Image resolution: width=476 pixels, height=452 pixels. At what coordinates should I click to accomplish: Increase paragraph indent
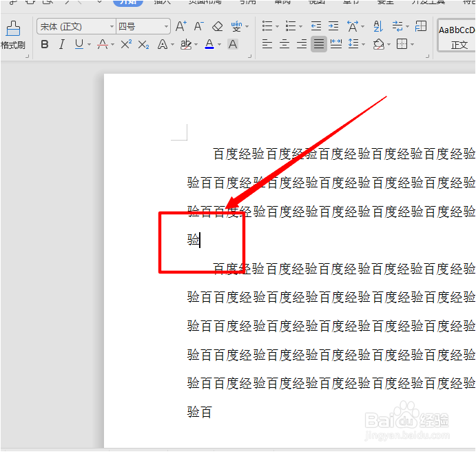tap(333, 26)
